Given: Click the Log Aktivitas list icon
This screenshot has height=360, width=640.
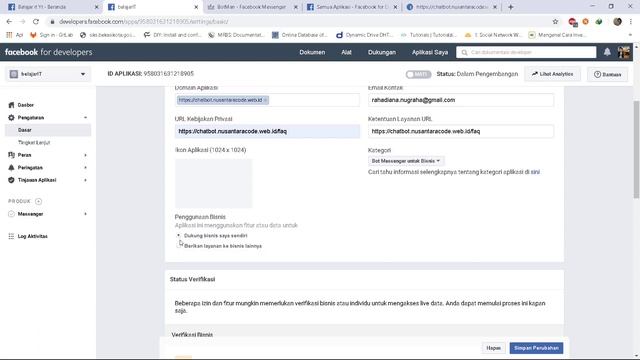Looking at the screenshot, I should pyautogui.click(x=11, y=236).
